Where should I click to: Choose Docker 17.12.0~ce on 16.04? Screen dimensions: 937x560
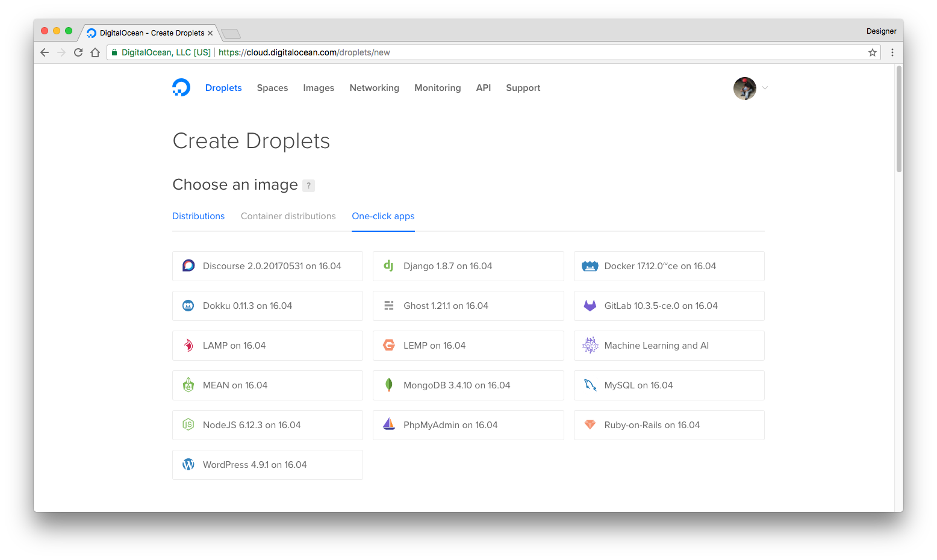tap(669, 266)
